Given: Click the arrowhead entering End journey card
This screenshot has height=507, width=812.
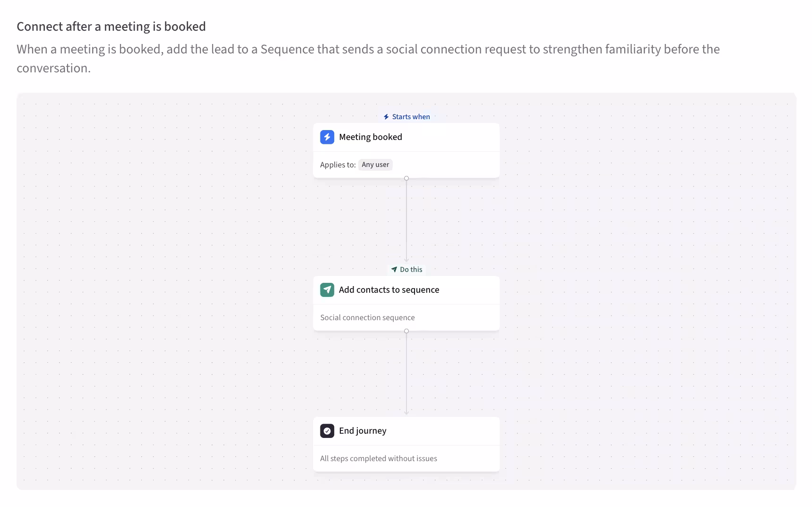Looking at the screenshot, I should click(x=406, y=413).
